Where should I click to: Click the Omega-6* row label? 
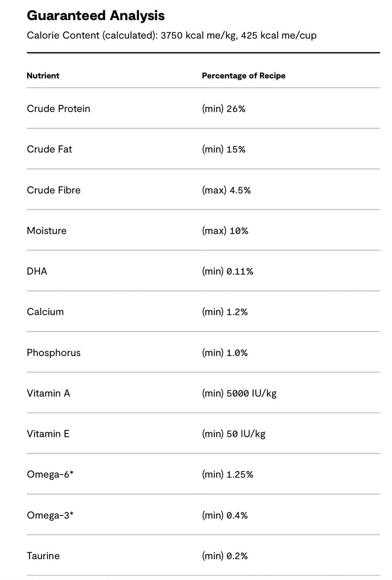(x=50, y=474)
